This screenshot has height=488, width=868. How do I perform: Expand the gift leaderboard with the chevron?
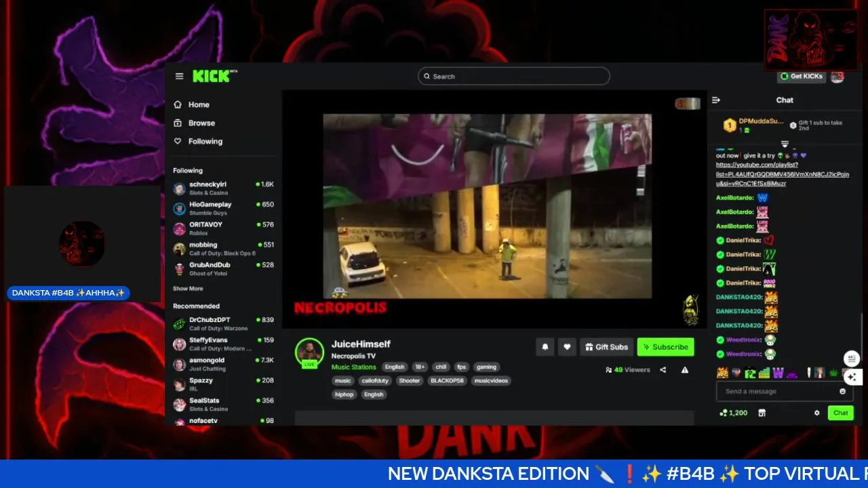pos(785,144)
